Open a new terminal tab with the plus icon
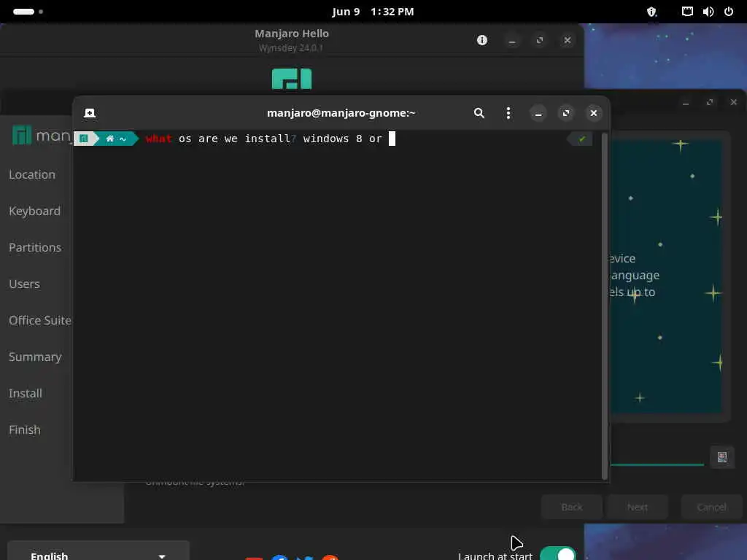This screenshot has height=560, width=747. click(90, 113)
